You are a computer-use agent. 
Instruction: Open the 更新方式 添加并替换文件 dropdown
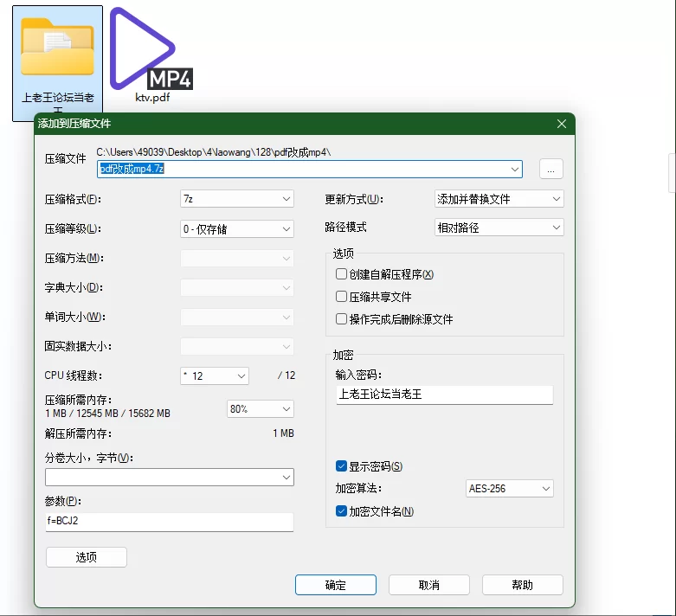pyautogui.click(x=499, y=199)
